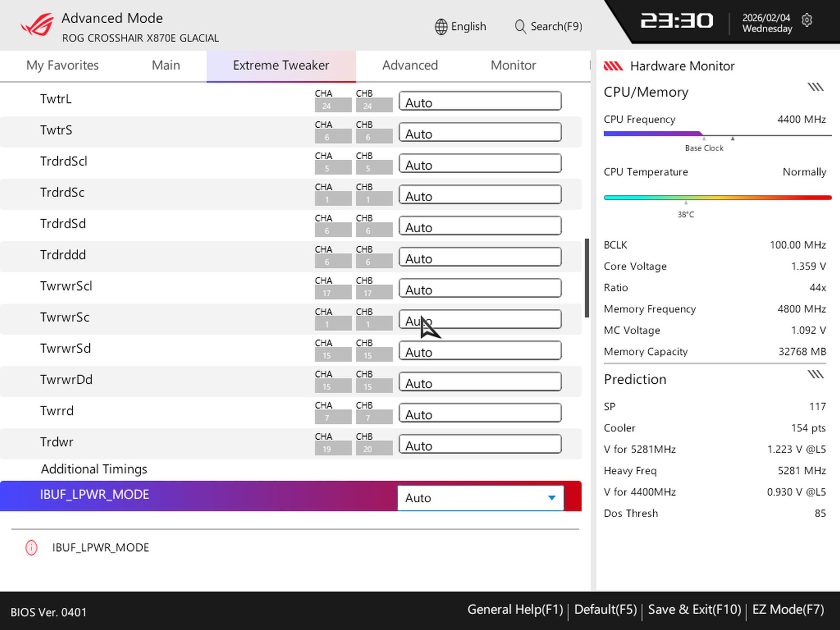Click the info icon next to IBUF_LPWR_MODE
The width and height of the screenshot is (840, 630).
(31, 547)
